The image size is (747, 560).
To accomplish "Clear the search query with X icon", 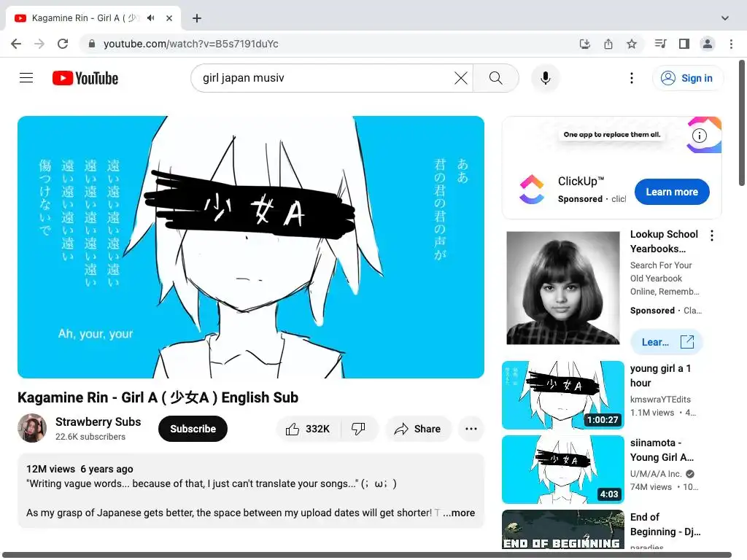I will coord(461,78).
